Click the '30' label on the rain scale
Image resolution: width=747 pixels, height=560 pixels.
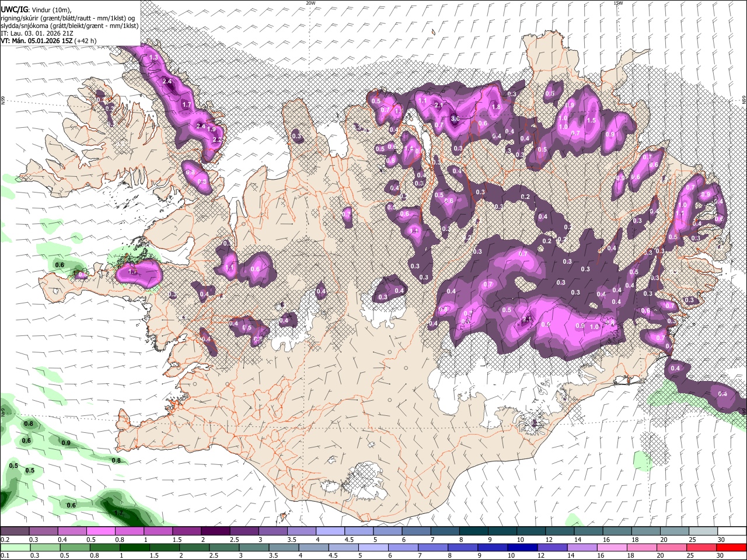pos(721,555)
